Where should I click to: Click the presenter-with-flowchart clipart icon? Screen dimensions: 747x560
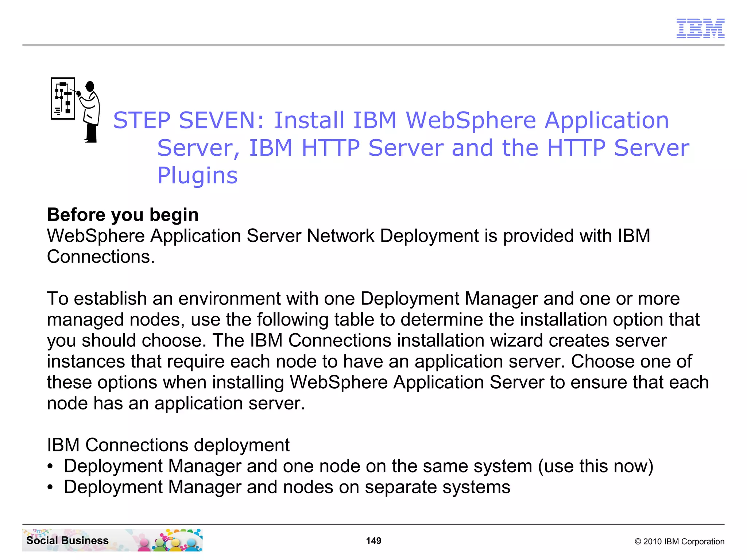coord(76,110)
